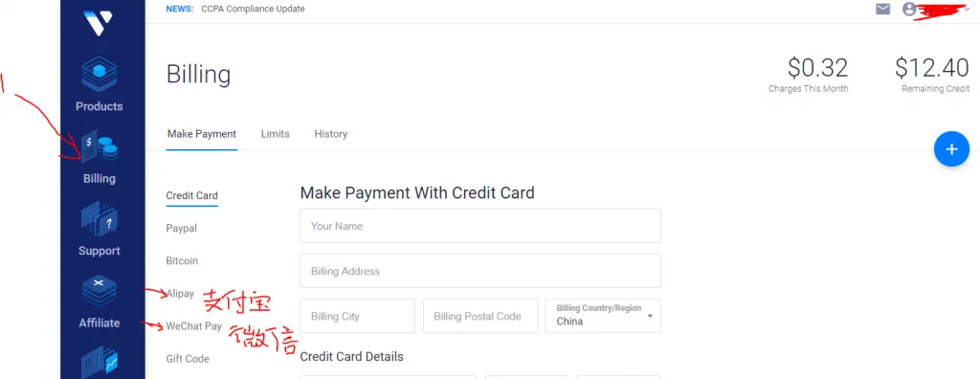Open the Billing sidebar icon
The image size is (980, 379).
(x=99, y=146)
